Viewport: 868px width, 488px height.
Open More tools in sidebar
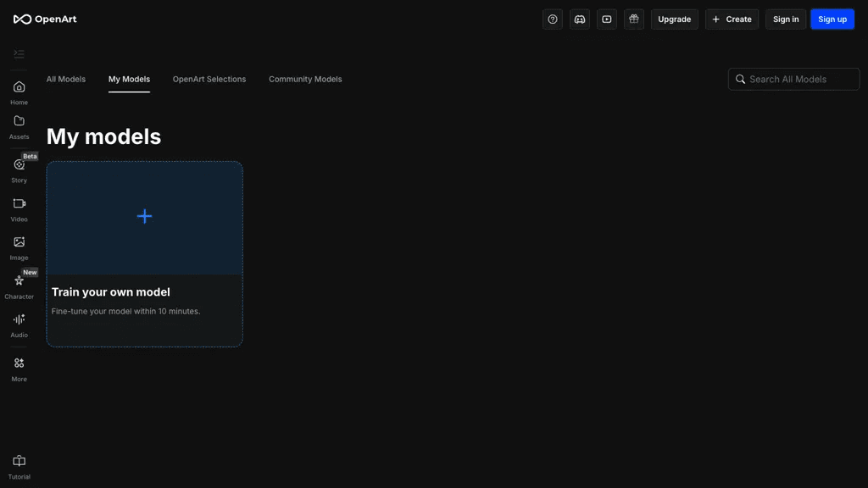click(x=19, y=369)
